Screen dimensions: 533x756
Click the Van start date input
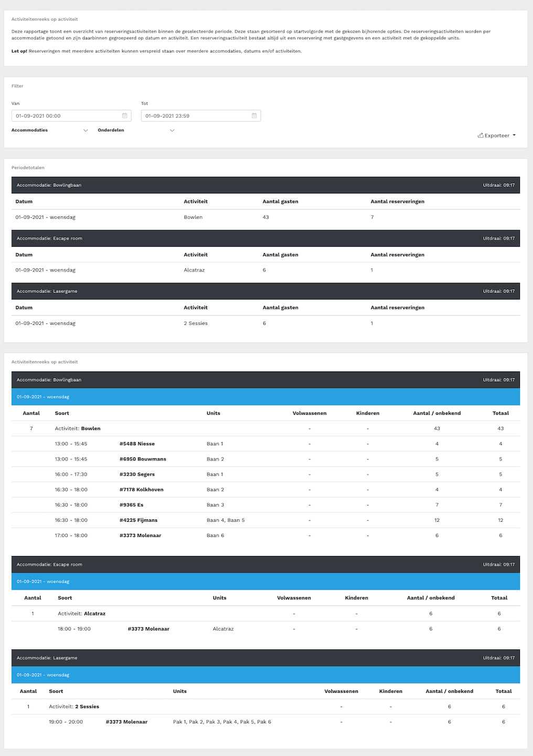[66, 116]
